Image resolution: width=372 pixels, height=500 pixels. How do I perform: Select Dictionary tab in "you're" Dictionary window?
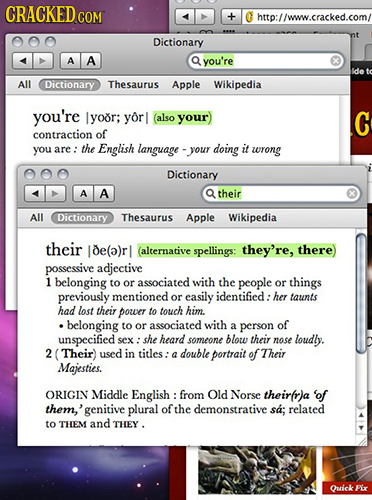coord(69,85)
